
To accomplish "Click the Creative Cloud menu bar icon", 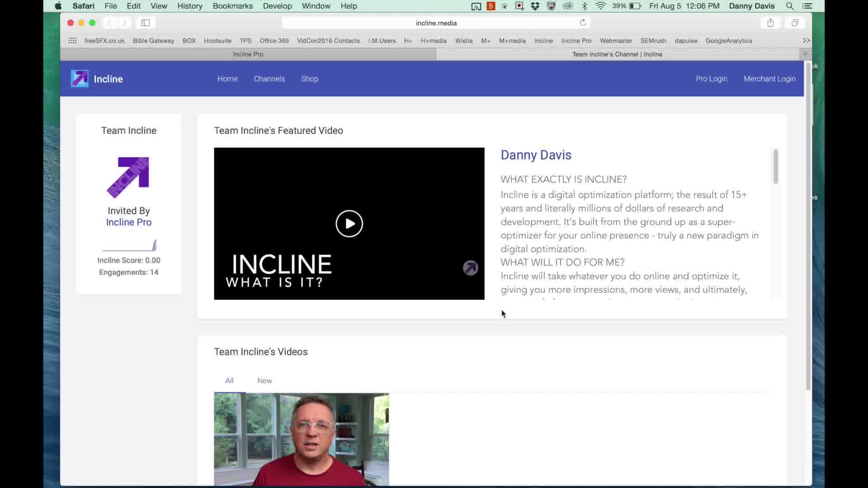I will click(568, 6).
